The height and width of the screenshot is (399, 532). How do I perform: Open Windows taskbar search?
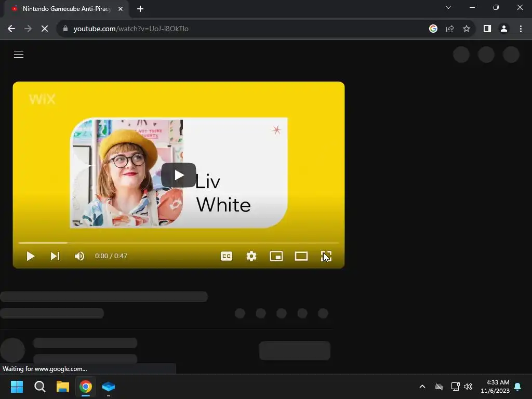click(39, 387)
